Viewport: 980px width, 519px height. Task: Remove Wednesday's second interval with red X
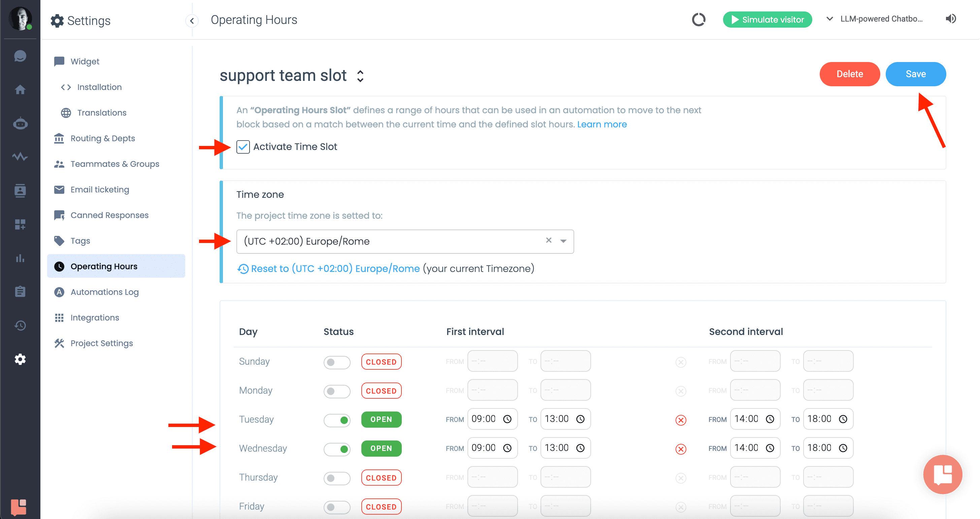pyautogui.click(x=681, y=449)
